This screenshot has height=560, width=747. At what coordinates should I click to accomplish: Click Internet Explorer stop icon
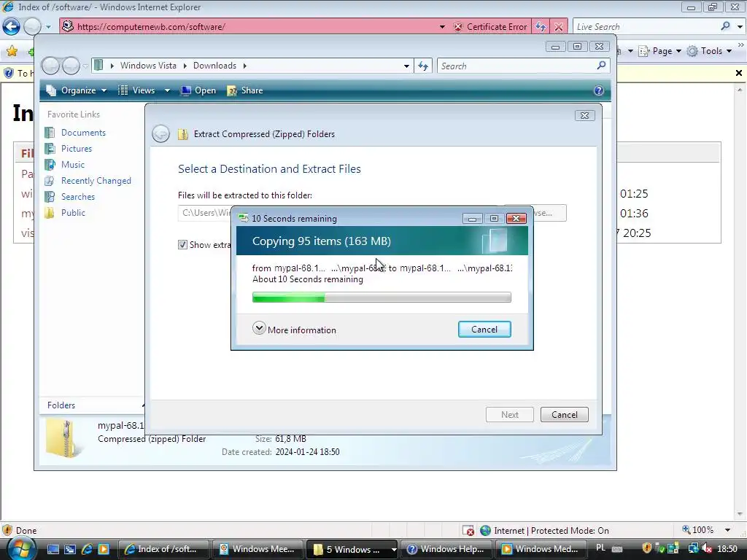[559, 27]
